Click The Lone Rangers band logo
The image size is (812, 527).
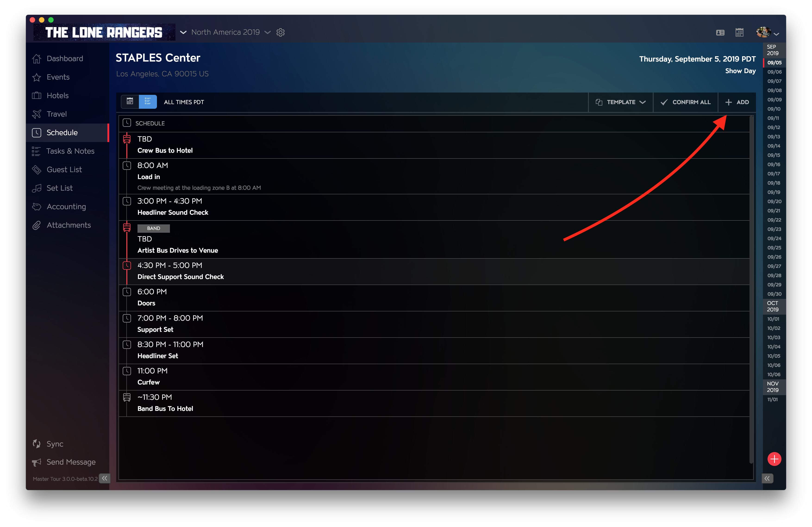tap(104, 32)
